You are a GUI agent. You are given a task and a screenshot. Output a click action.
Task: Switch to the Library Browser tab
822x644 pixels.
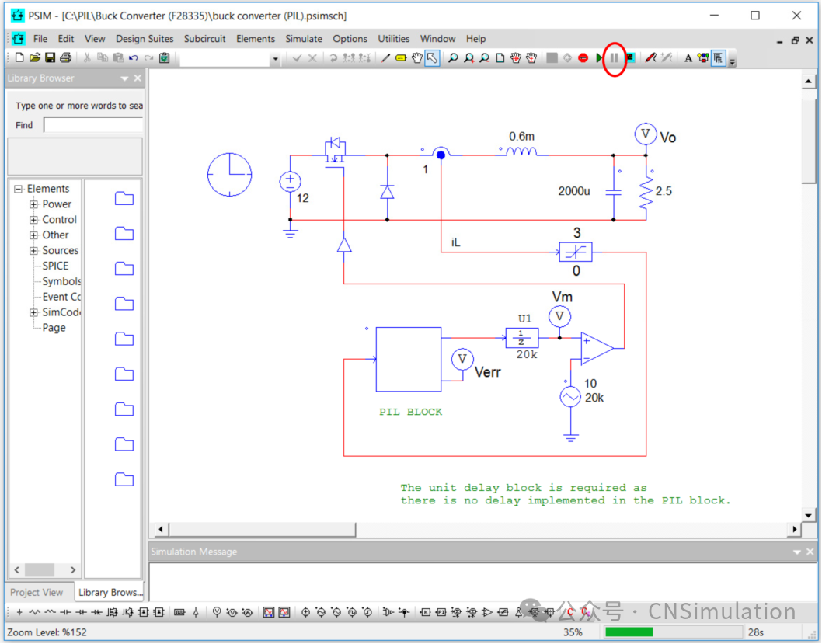tap(110, 592)
